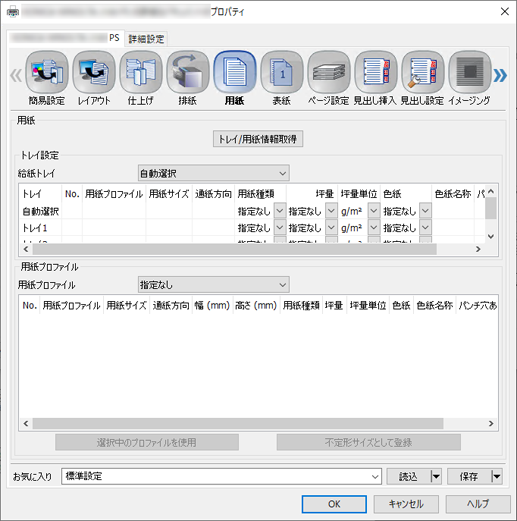Open the 給紙トレイ dropdown

coord(213,173)
